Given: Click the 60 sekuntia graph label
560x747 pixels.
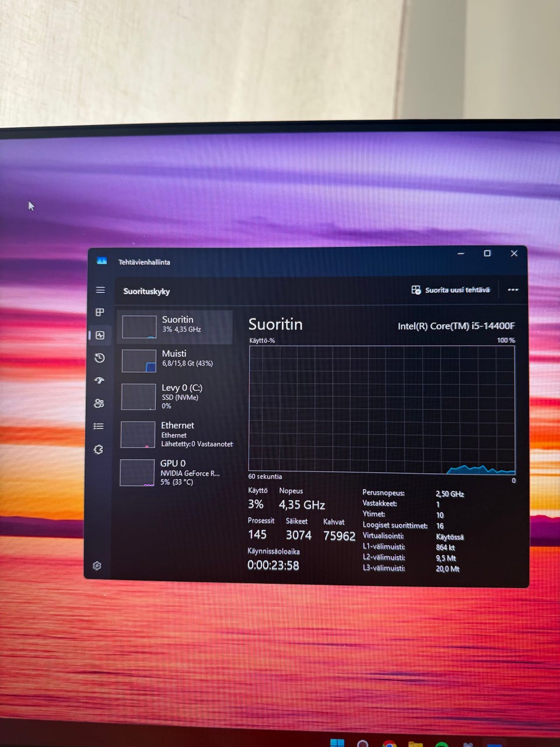Looking at the screenshot, I should click(x=265, y=477).
